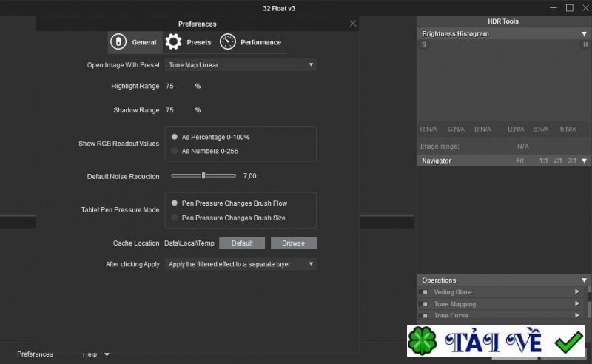Close the Preferences dialog with X
This screenshot has height=364, width=592.
(353, 24)
